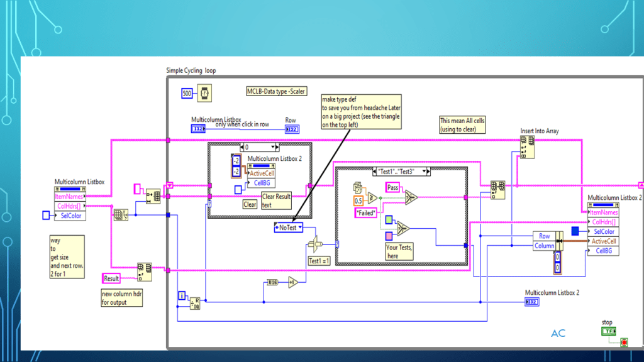Viewport: 644px width, 362px height.
Task: Open the NoTest enum constant dropdown
Action: click(x=300, y=228)
